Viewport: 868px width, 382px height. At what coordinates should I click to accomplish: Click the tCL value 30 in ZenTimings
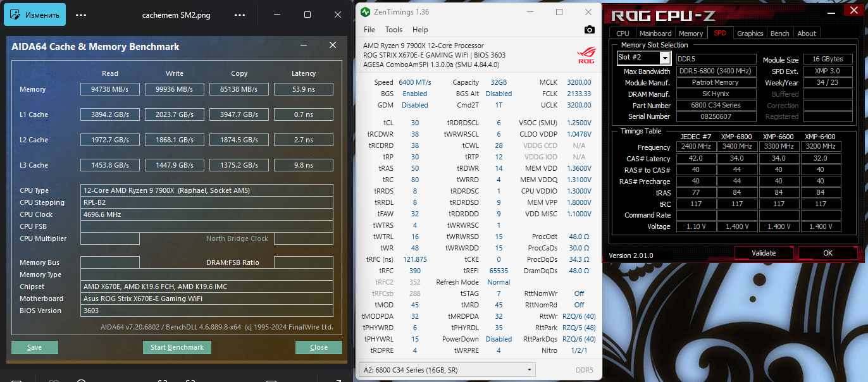[x=414, y=123]
